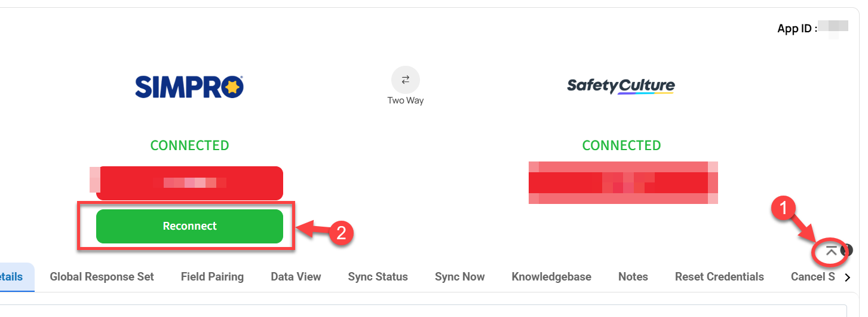Click the green Reconnect button

(x=189, y=226)
